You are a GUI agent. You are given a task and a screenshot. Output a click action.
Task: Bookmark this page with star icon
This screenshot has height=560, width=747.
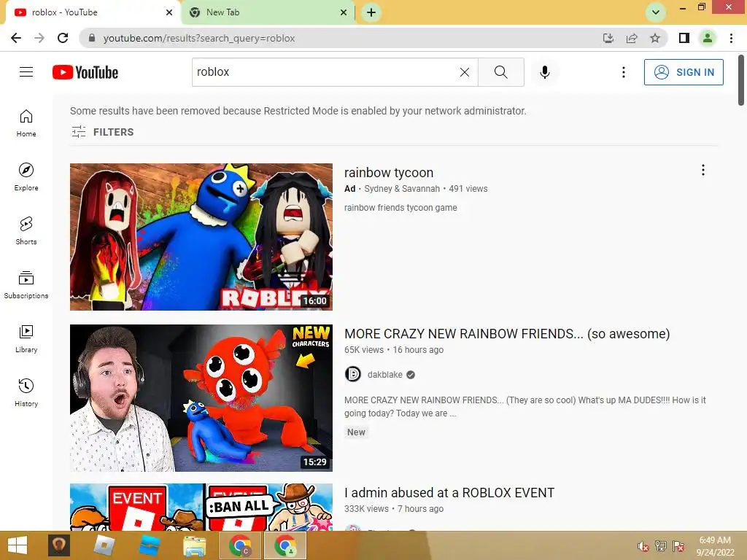[x=655, y=38]
